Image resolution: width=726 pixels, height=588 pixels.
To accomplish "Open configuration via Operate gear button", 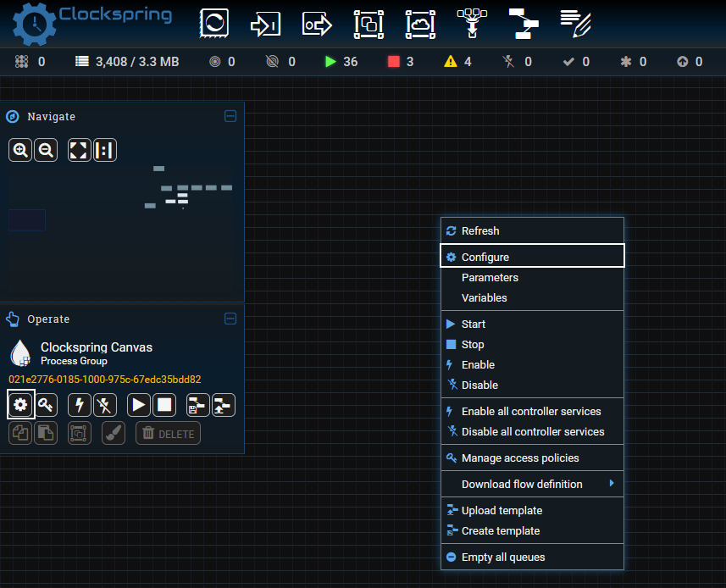I will [20, 405].
